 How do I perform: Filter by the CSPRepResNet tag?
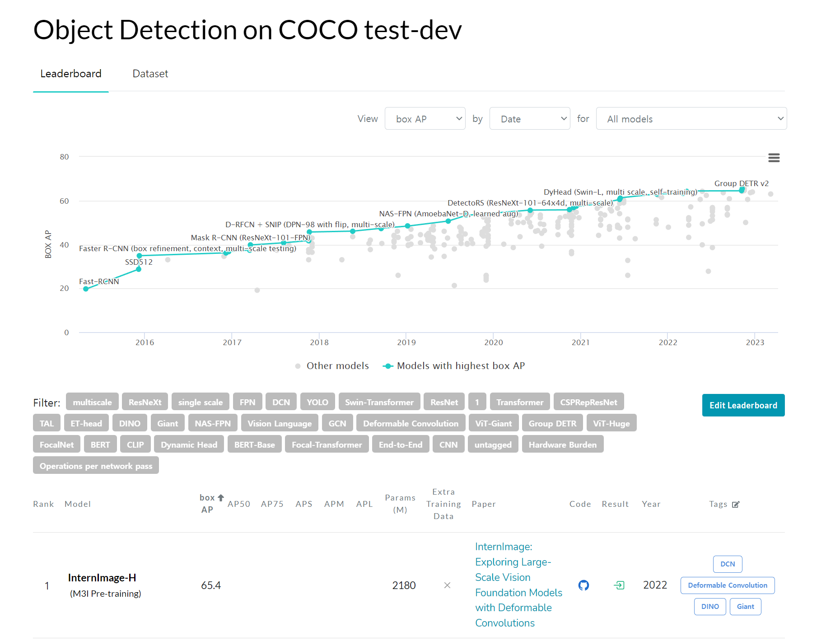[588, 402]
